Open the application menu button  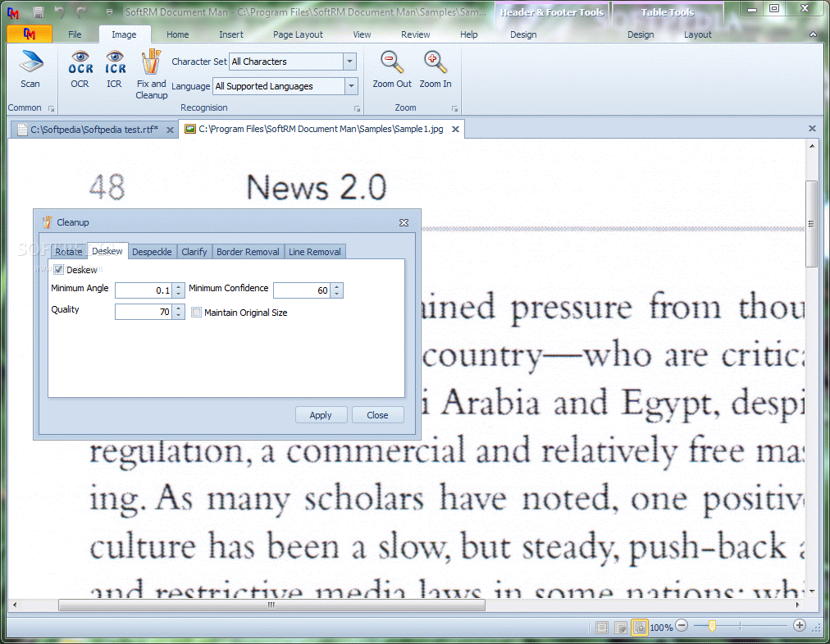(30, 34)
